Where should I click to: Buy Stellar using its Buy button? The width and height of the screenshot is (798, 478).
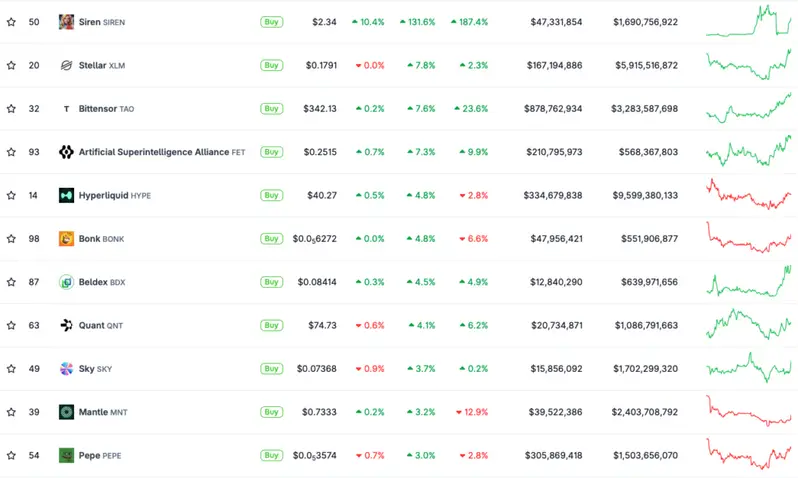271,65
